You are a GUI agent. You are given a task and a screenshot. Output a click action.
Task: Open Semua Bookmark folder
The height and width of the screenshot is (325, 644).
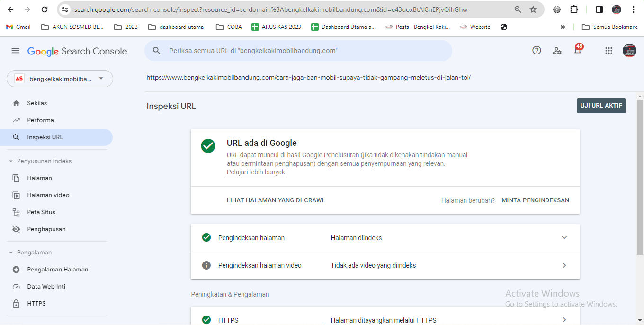609,27
